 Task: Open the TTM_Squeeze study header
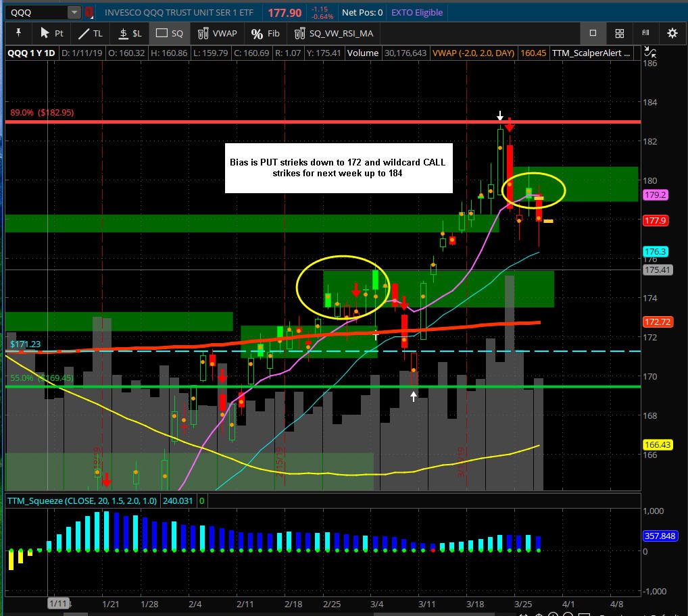coord(82,500)
